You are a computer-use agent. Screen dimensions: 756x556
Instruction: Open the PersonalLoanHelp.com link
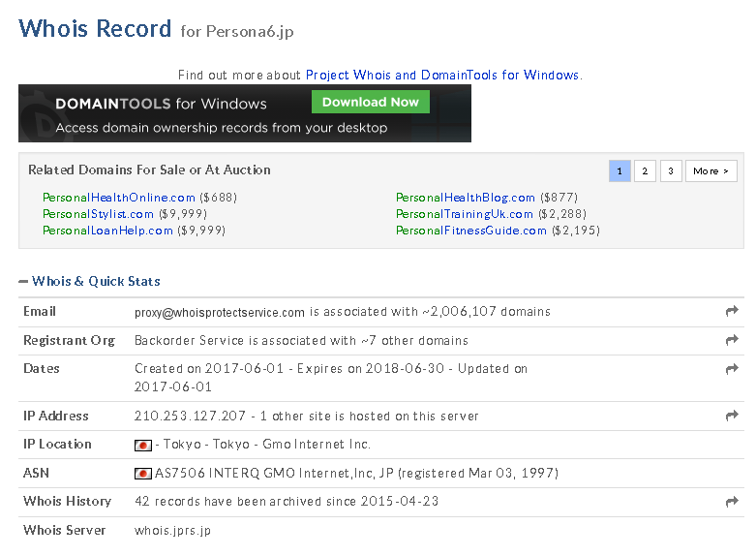click(107, 231)
